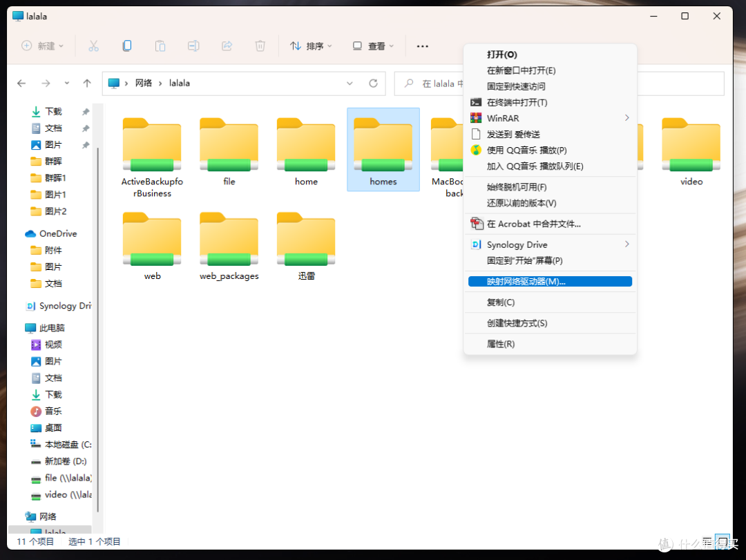Expand the 新建 dropdown
The width and height of the screenshot is (746, 560).
(42, 46)
